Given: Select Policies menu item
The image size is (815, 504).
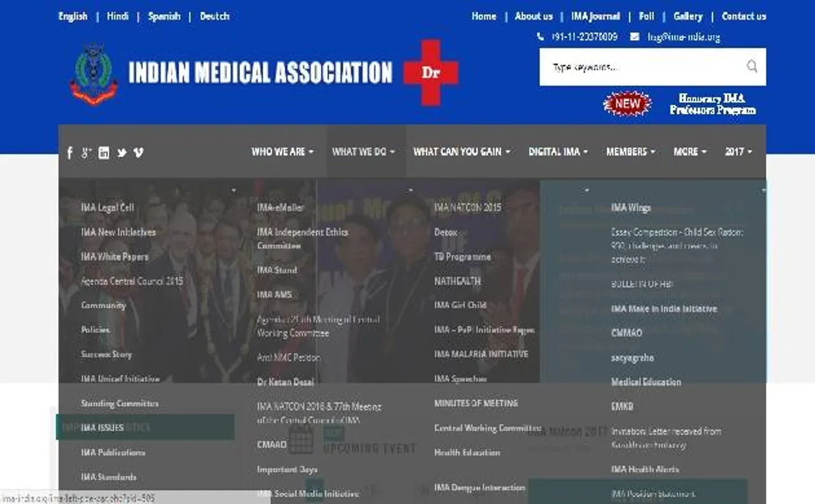Looking at the screenshot, I should [x=96, y=330].
